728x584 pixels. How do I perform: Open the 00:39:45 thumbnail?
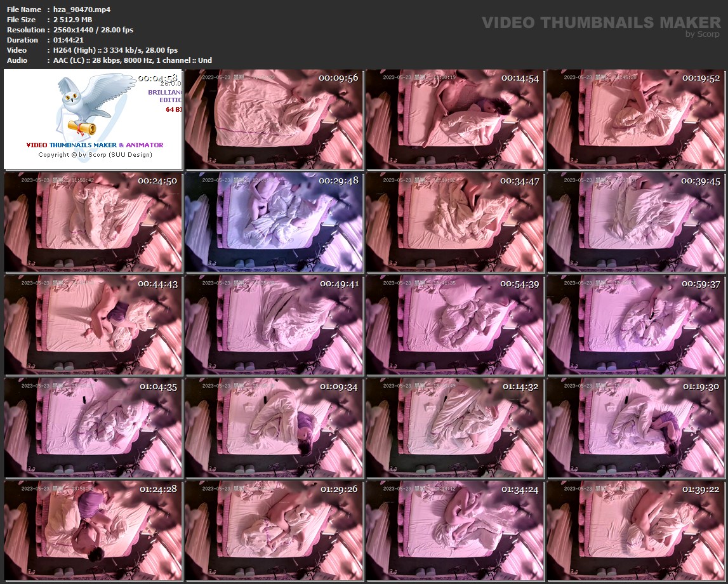(x=635, y=222)
